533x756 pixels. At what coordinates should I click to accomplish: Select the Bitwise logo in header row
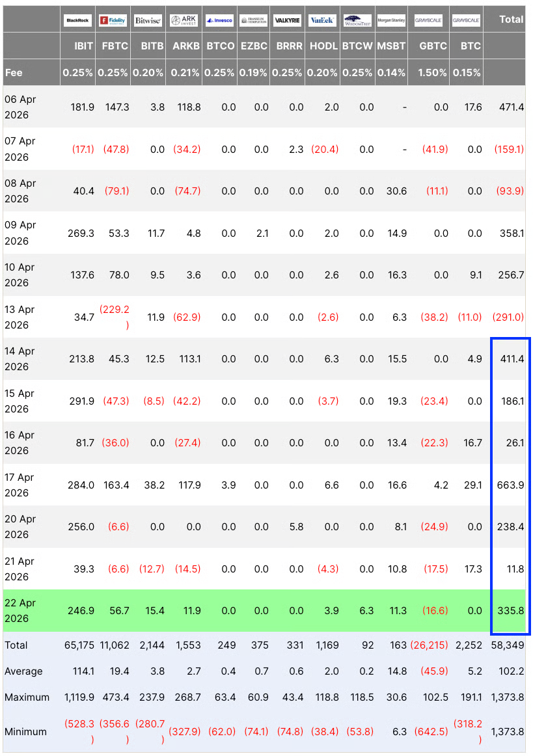point(148,21)
